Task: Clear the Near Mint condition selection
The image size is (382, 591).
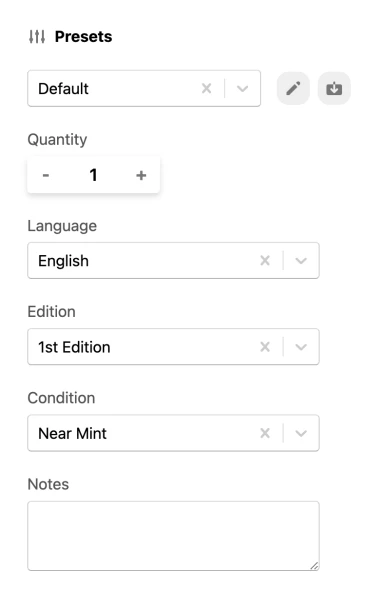Action: (x=265, y=433)
